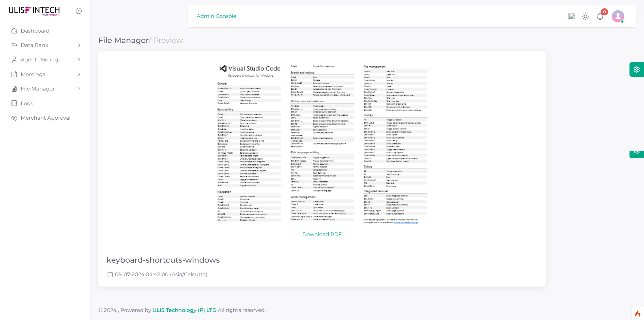Click the flame icon in bottom corner
Image resolution: width=644 pixels, height=320 pixels.
tap(638, 314)
